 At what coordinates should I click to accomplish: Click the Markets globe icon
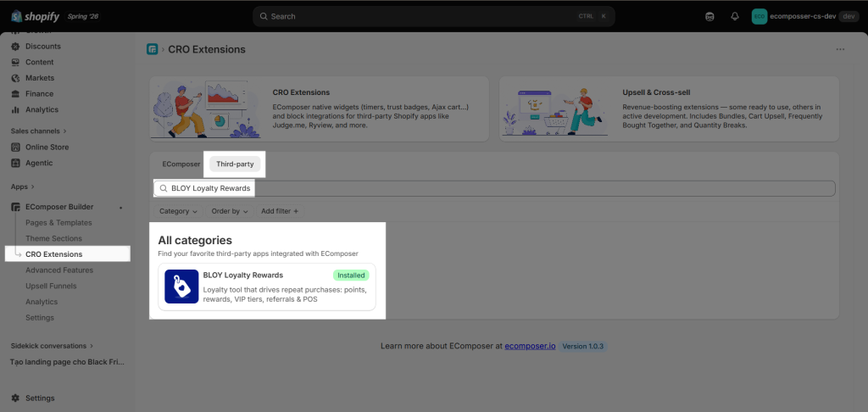pos(15,78)
